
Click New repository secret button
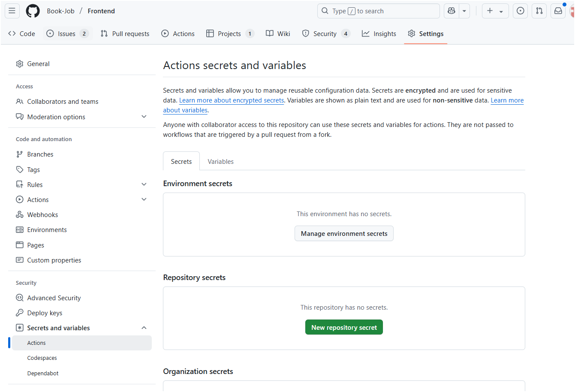coord(344,328)
